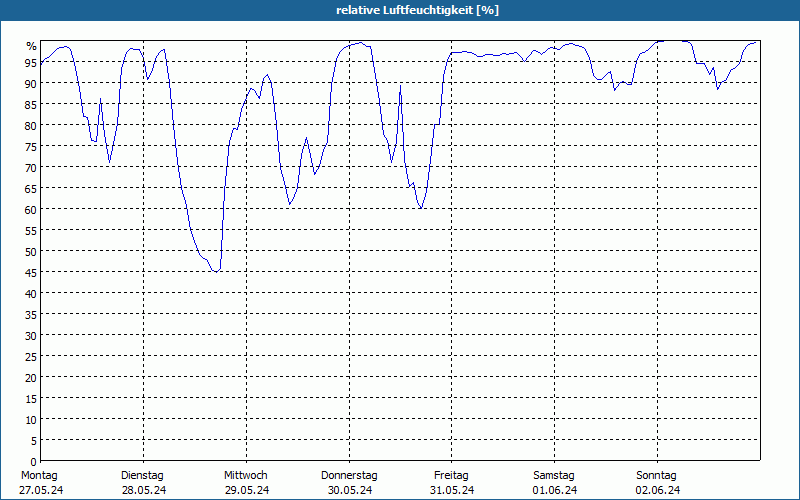Click the y-axis label '75'
The height and width of the screenshot is (500, 800).
[31, 146]
